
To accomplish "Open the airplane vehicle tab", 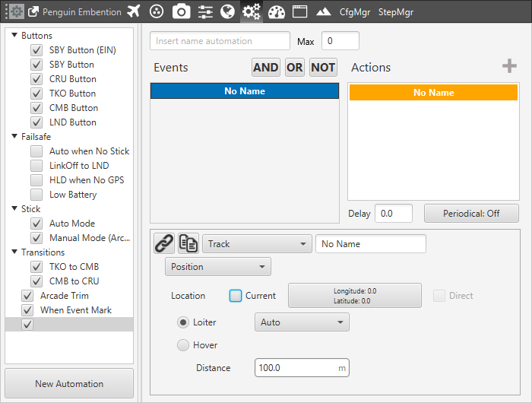I will [134, 11].
